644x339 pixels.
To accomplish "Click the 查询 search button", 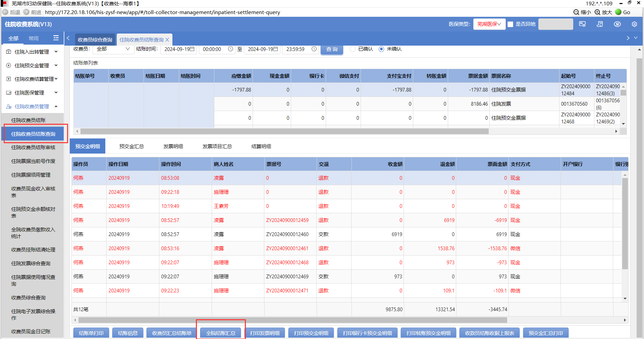I will pyautogui.click(x=332, y=49).
